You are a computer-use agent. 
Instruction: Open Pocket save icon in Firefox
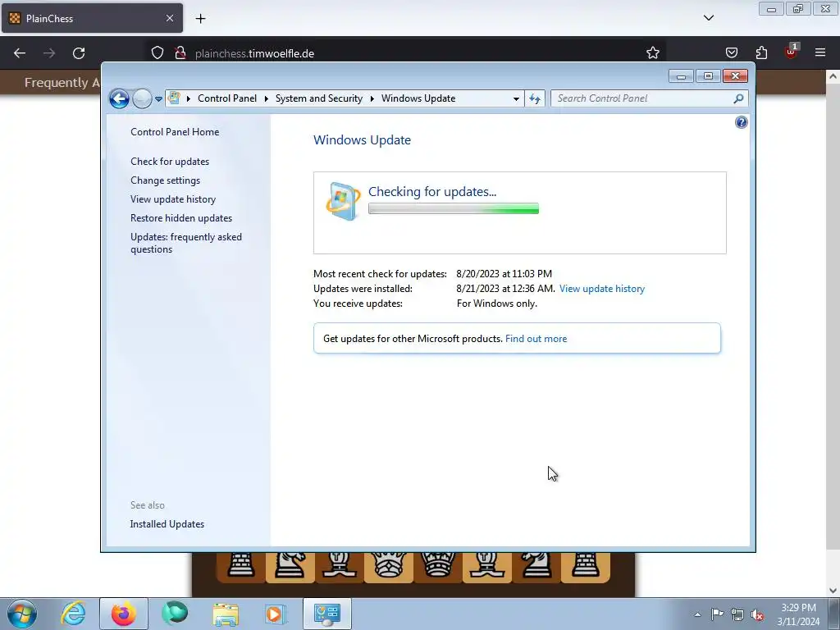tap(732, 53)
